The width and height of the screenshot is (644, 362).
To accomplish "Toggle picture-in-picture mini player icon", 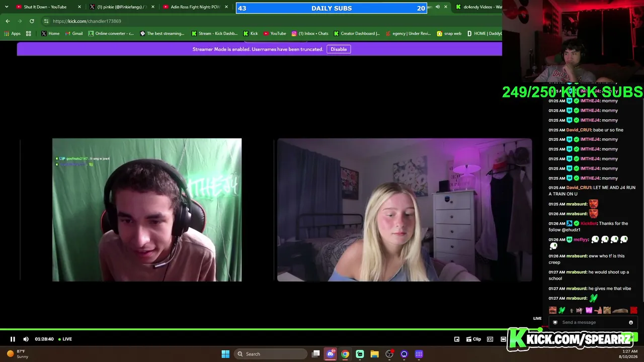I will pos(457,339).
